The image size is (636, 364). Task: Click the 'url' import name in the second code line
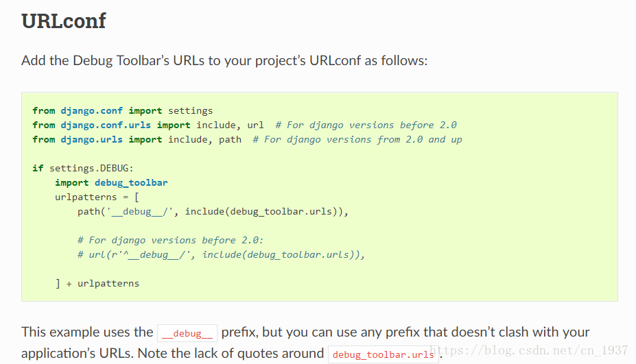(x=255, y=125)
